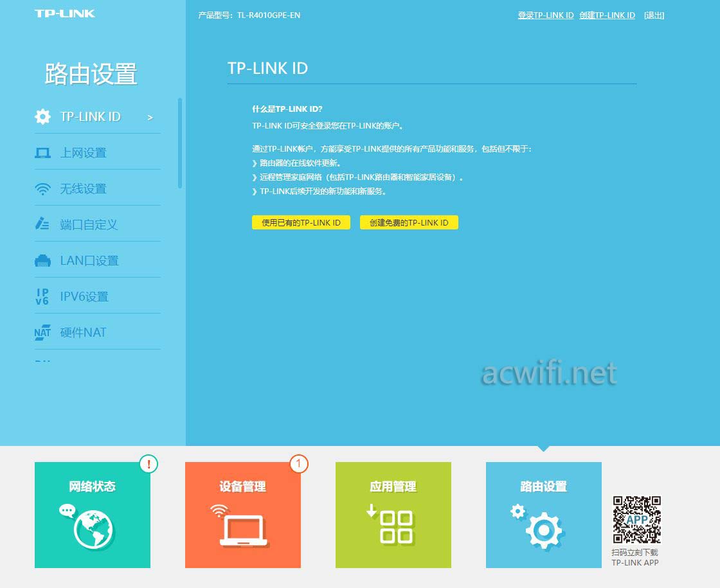Click 创建免费的TP-LINK ID button
The width and height of the screenshot is (720, 588).
(x=409, y=222)
